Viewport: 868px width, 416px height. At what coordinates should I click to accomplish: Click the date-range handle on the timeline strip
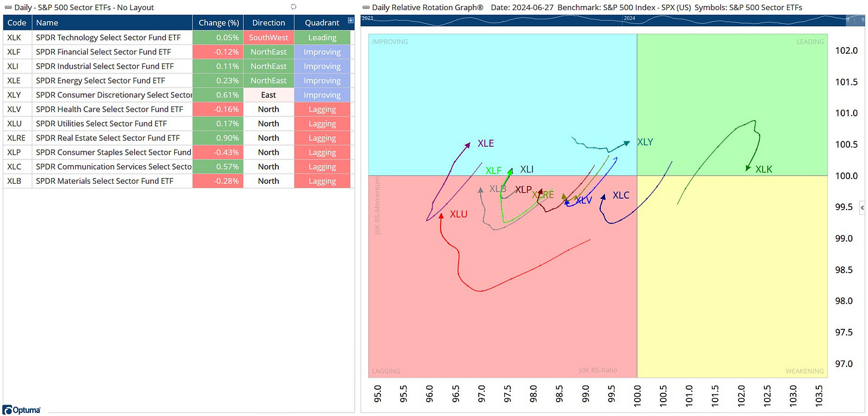[x=855, y=20]
